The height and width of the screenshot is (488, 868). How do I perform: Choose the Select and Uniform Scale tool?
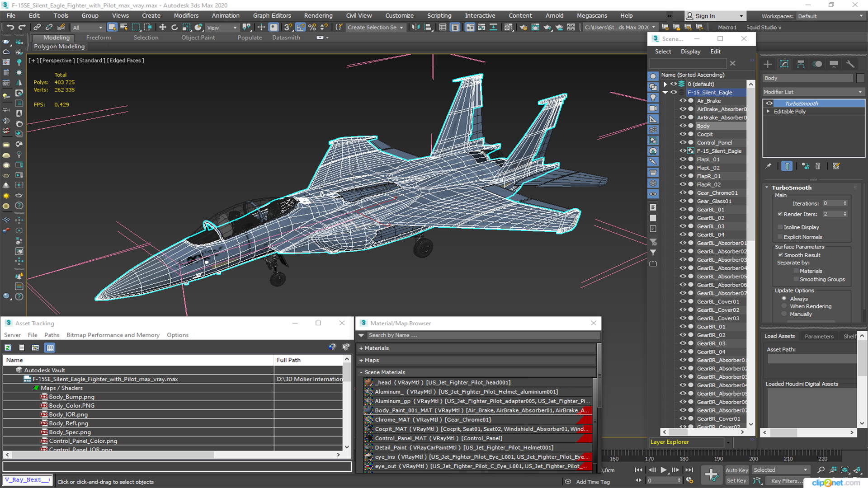[186, 28]
